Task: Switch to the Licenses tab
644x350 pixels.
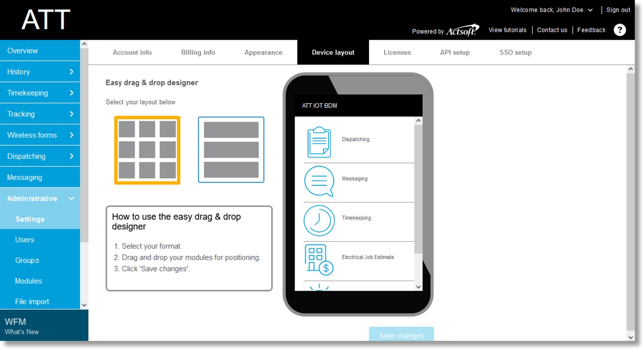Action: click(397, 53)
